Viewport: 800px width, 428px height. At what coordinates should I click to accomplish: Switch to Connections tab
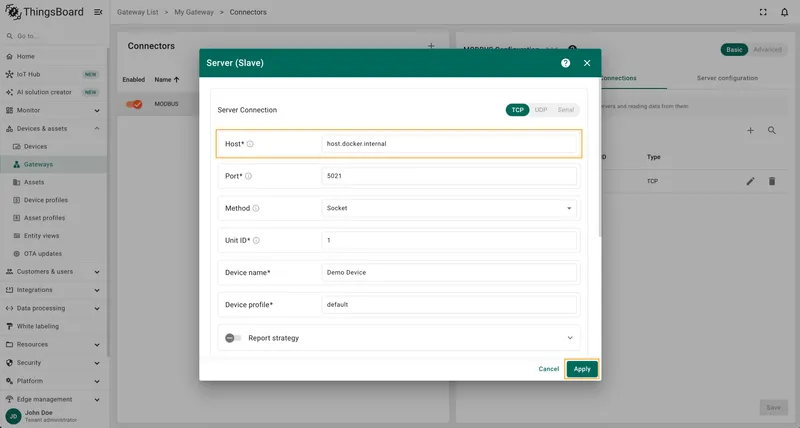(x=618, y=78)
